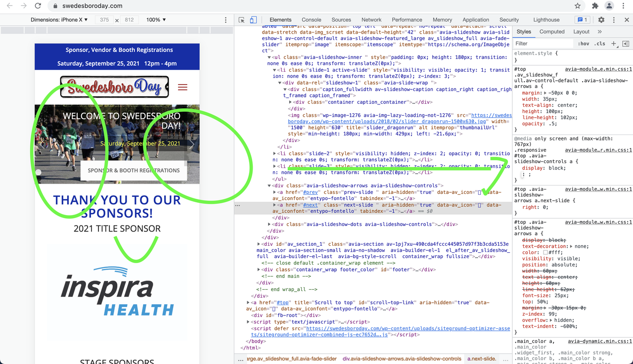Click the address bar URL swedesboroday.com

point(92,6)
